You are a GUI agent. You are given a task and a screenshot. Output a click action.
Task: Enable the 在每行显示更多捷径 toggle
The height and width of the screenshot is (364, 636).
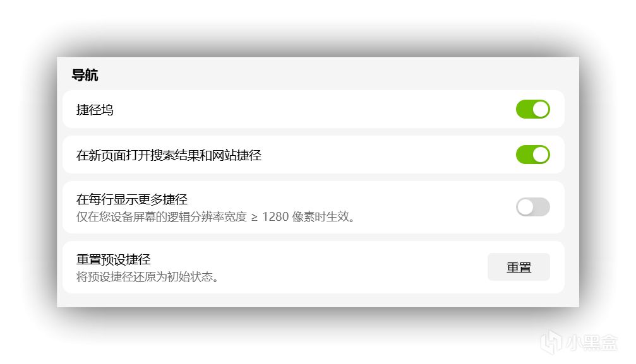[x=532, y=207]
